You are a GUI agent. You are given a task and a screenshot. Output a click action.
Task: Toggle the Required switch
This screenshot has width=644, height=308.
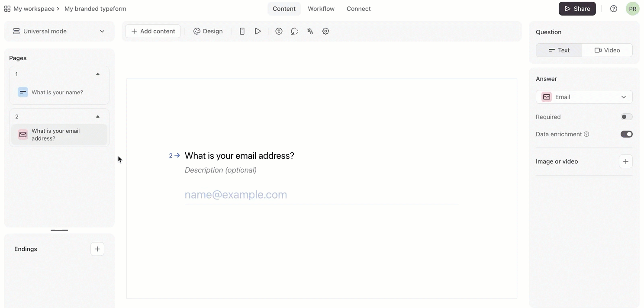coord(627,117)
